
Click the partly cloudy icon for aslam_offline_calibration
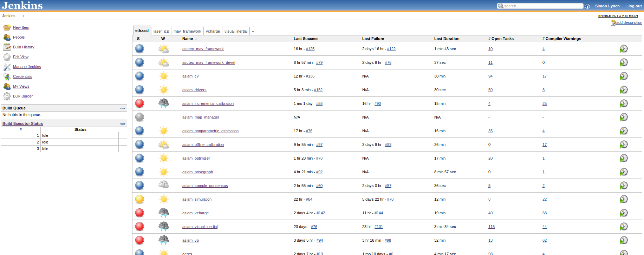164,145
